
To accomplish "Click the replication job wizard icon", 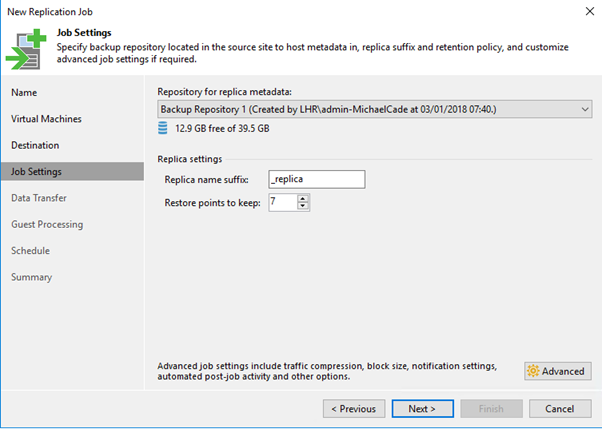I will pos(26,49).
